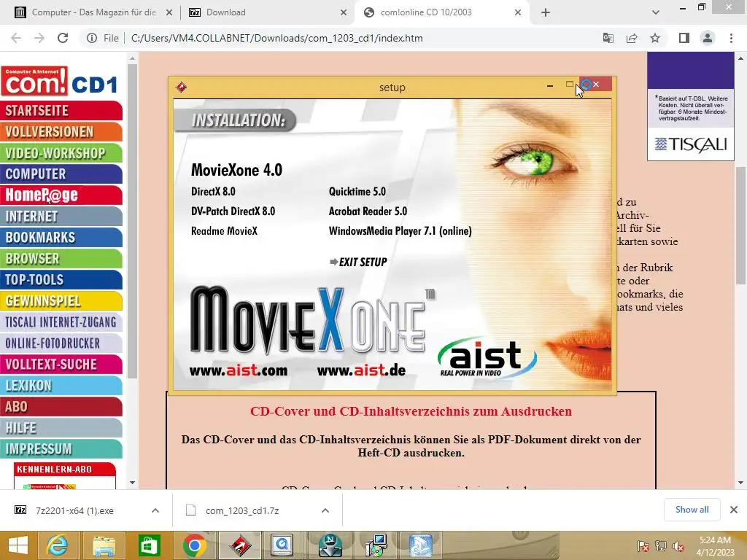
Task: Open TISCALI INTERNET-ZUGANG sidebar item
Action: pos(61,322)
